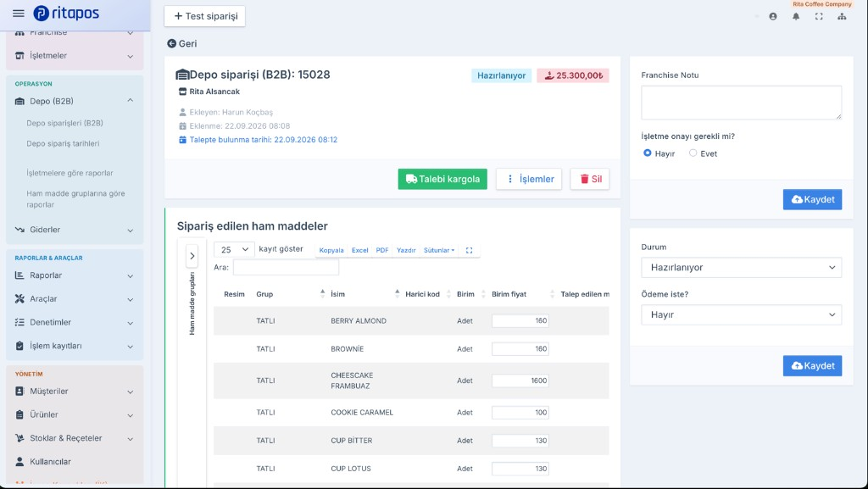Open the İşlemler actions button
Screen dimensions: 868x489
529,179
